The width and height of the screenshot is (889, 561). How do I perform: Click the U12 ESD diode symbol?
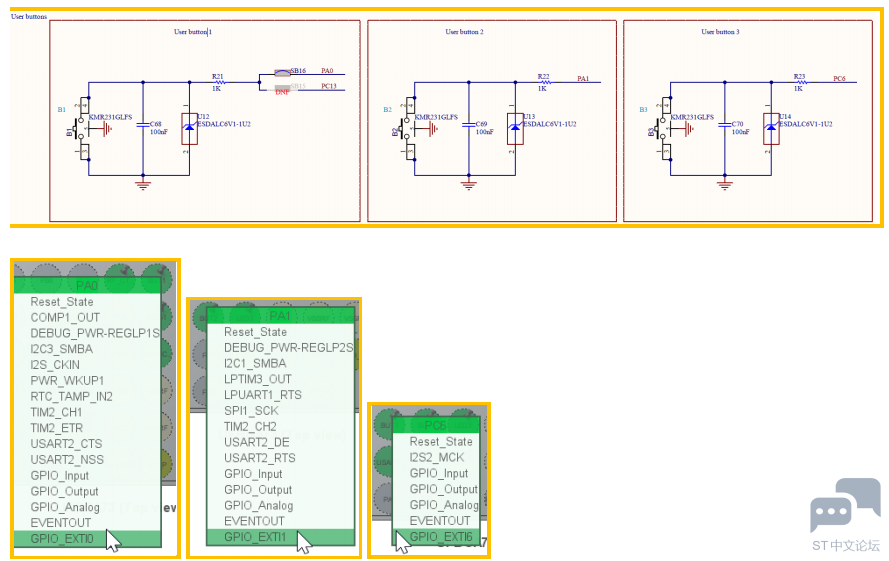click(189, 129)
